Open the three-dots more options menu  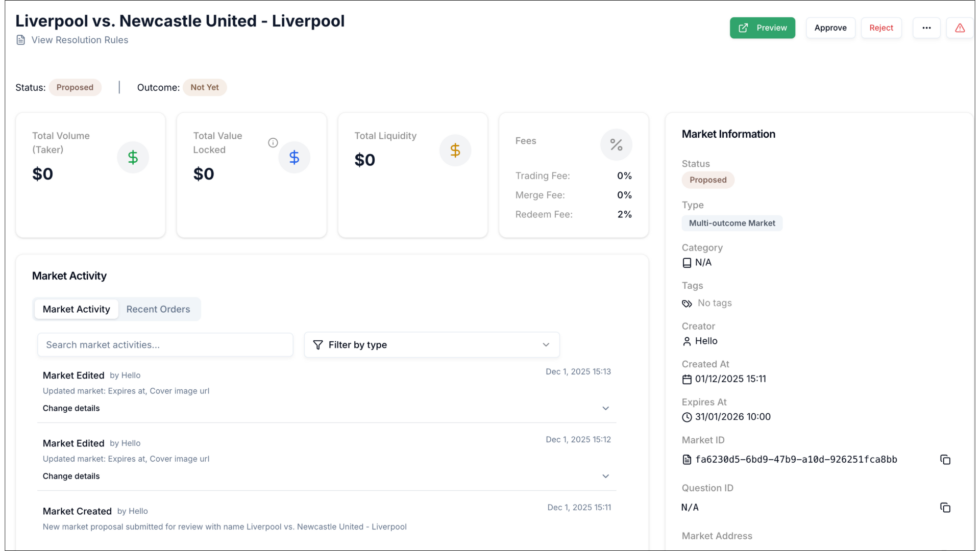click(x=926, y=28)
